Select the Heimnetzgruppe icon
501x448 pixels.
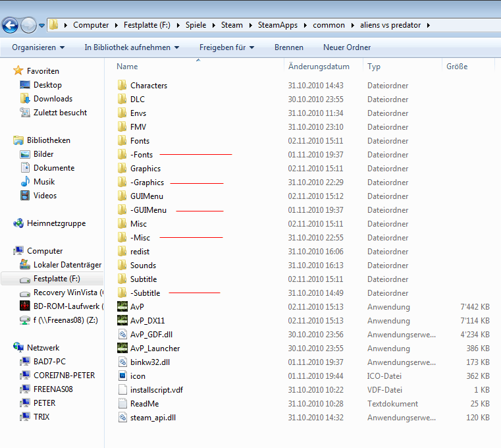click(18, 223)
